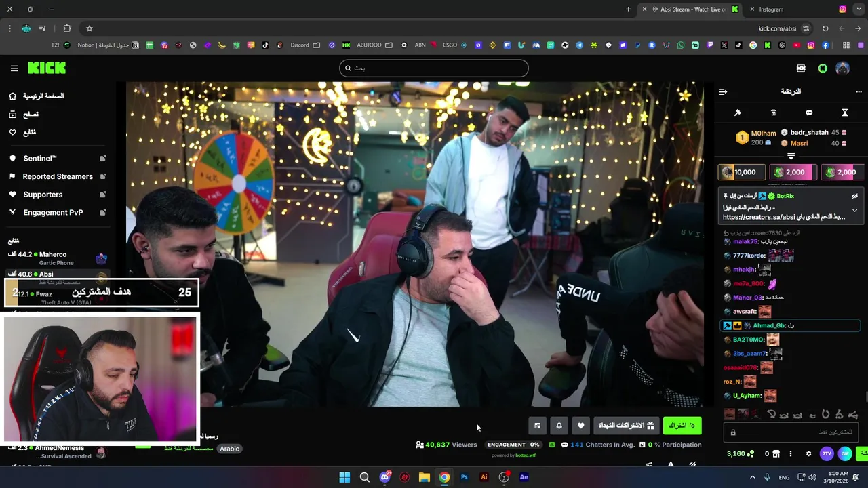Image resolution: width=868 pixels, height=488 pixels.
Task: Click the share icon below video
Action: pyautogui.click(x=649, y=465)
